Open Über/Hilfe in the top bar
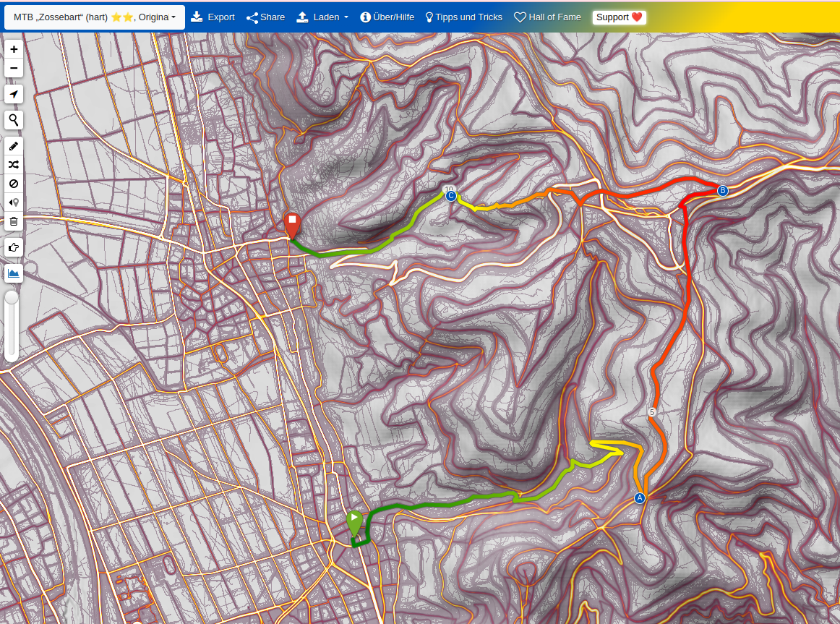 (x=387, y=17)
